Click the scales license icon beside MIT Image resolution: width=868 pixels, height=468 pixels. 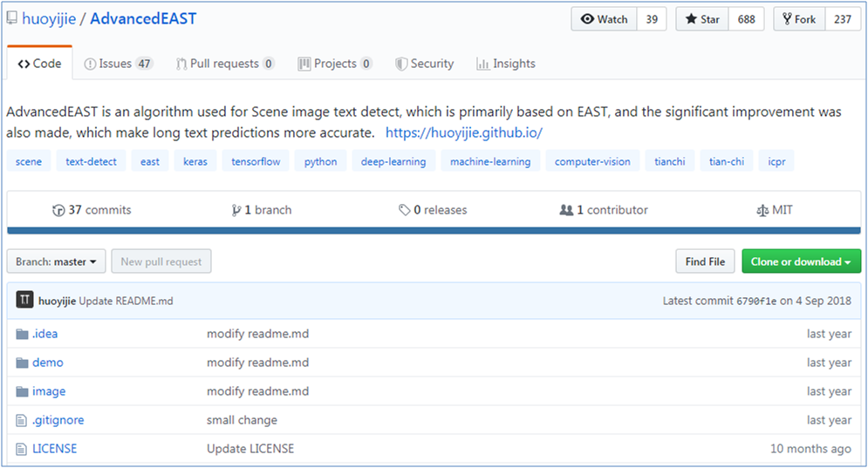(x=762, y=210)
